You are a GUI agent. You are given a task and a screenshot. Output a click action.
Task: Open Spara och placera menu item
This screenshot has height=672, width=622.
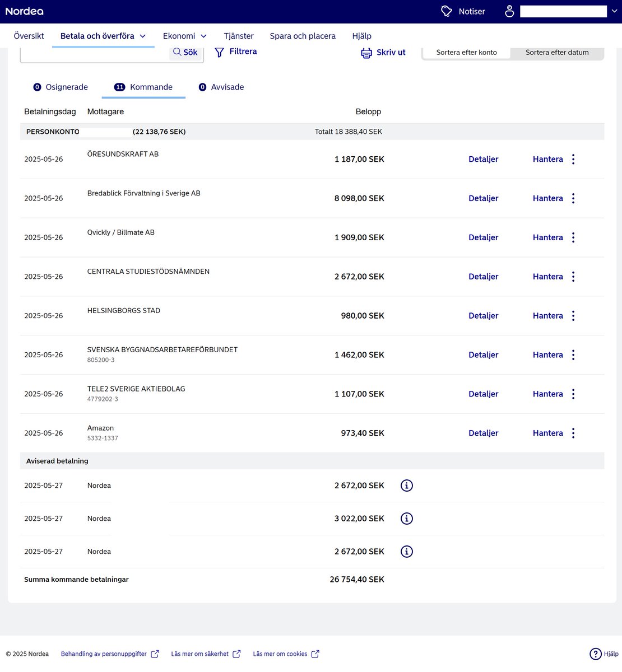(x=303, y=36)
